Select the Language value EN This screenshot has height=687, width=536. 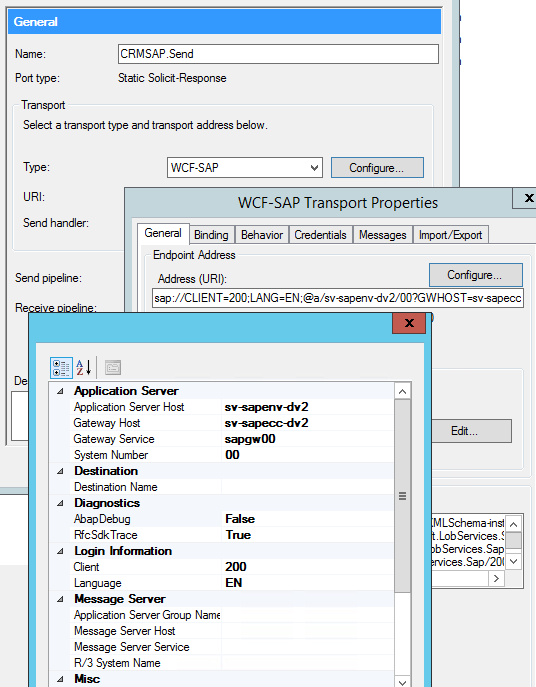307,583
